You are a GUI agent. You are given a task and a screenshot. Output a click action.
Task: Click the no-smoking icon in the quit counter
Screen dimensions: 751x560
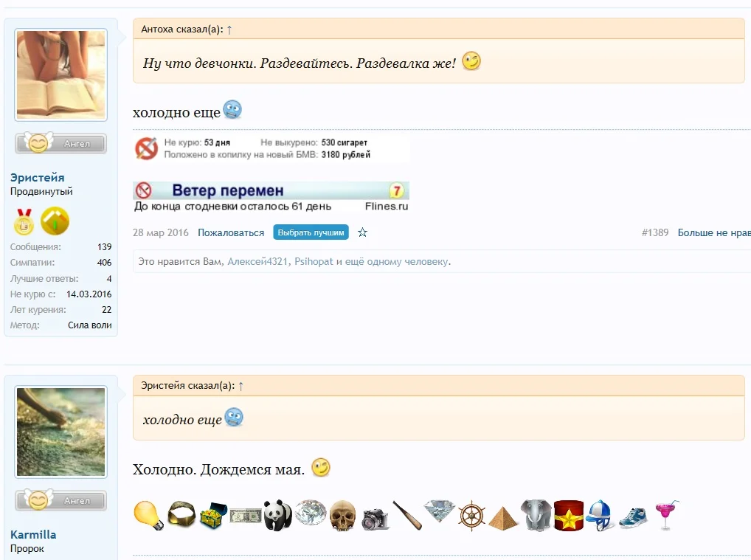tap(145, 148)
